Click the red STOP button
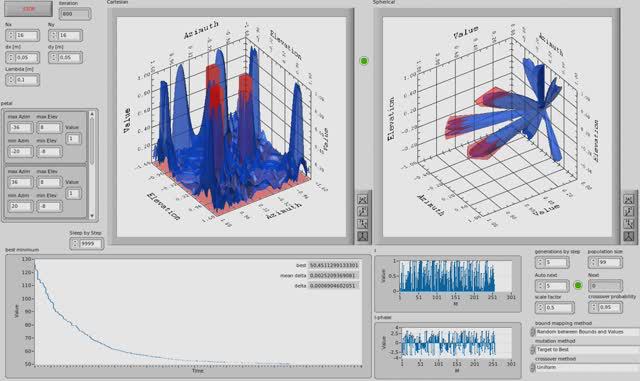Image resolution: width=640 pixels, height=381 pixels. (29, 9)
